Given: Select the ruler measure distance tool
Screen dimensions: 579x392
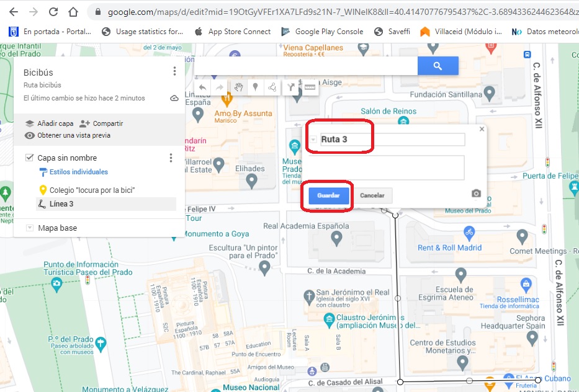Looking at the screenshot, I should (310, 88).
